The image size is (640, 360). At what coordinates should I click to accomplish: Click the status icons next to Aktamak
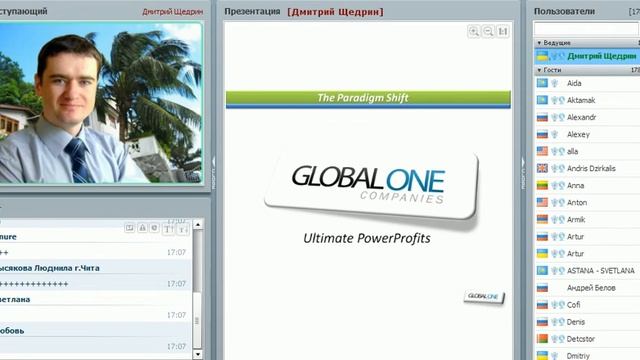(558, 100)
